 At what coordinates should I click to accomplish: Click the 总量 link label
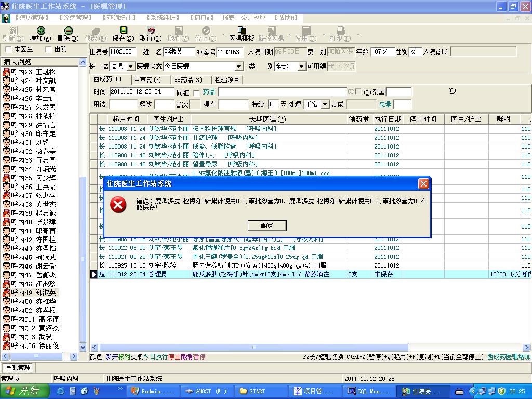click(x=385, y=104)
